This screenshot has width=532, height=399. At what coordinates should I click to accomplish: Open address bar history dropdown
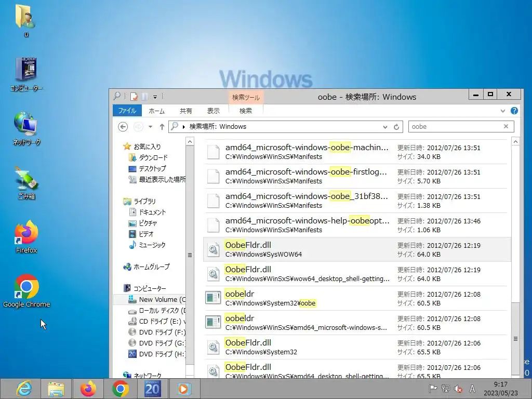coord(385,127)
